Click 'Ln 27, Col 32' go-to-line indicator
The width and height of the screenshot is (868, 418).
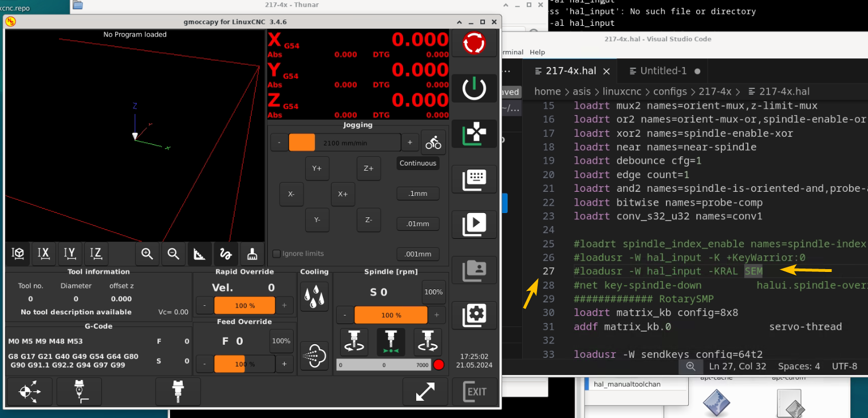coord(737,366)
